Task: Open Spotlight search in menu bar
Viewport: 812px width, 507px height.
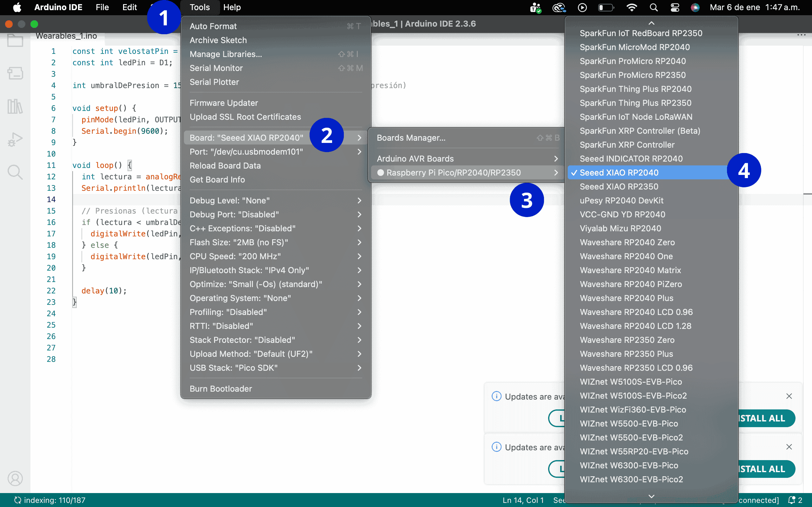Action: pyautogui.click(x=653, y=7)
